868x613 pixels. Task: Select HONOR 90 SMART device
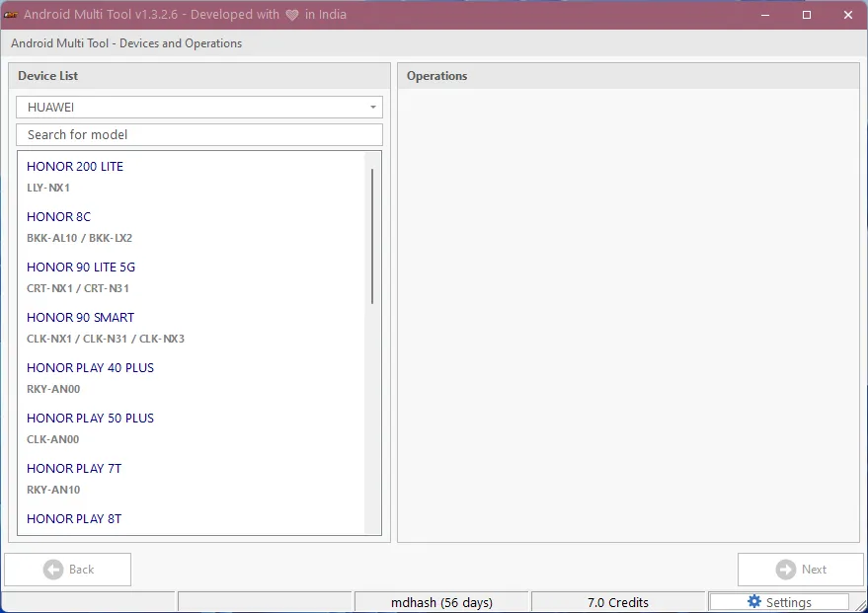click(x=80, y=318)
